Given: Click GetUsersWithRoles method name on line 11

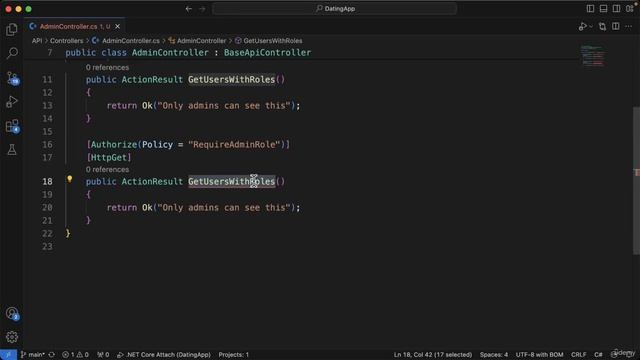Looking at the screenshot, I should pos(231,80).
